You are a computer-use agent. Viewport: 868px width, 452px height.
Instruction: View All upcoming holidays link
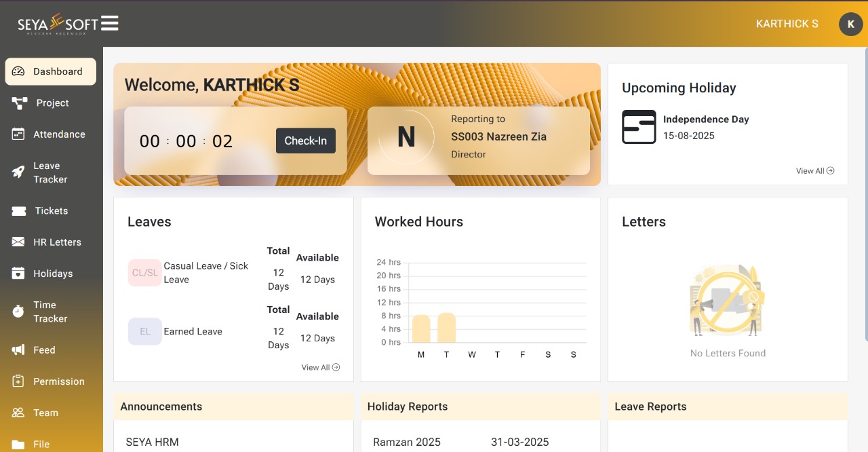815,171
